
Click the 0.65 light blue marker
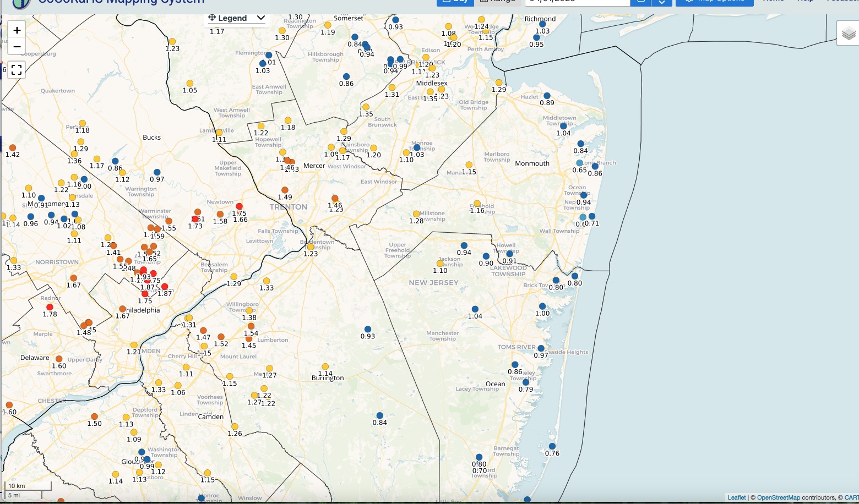[579, 163]
